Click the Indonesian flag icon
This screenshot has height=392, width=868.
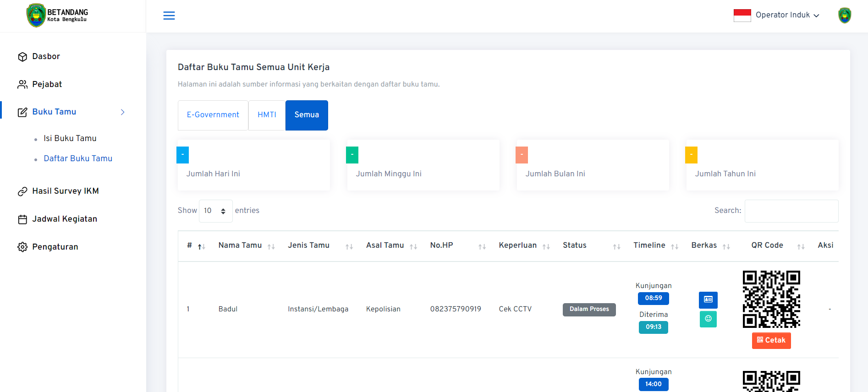point(742,16)
